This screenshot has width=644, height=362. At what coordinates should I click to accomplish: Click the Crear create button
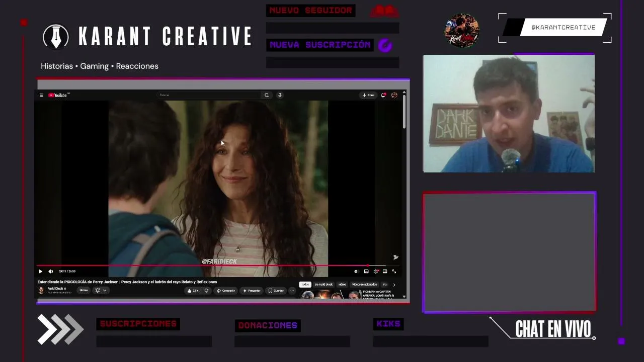pos(368,95)
